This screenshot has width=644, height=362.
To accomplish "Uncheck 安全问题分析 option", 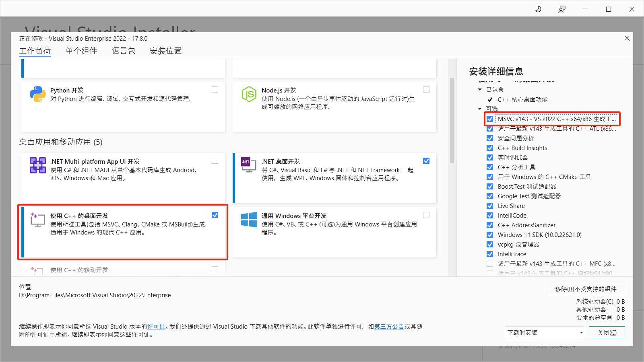I will tap(490, 138).
